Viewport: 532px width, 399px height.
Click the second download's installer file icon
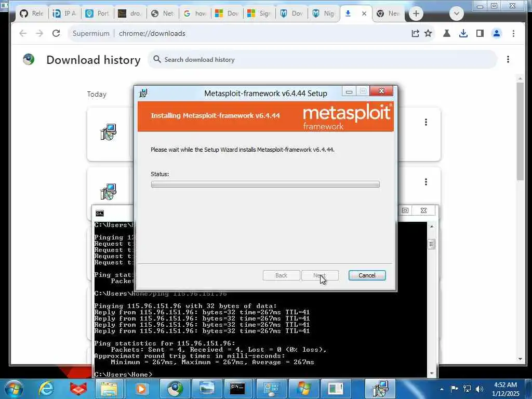point(108,192)
